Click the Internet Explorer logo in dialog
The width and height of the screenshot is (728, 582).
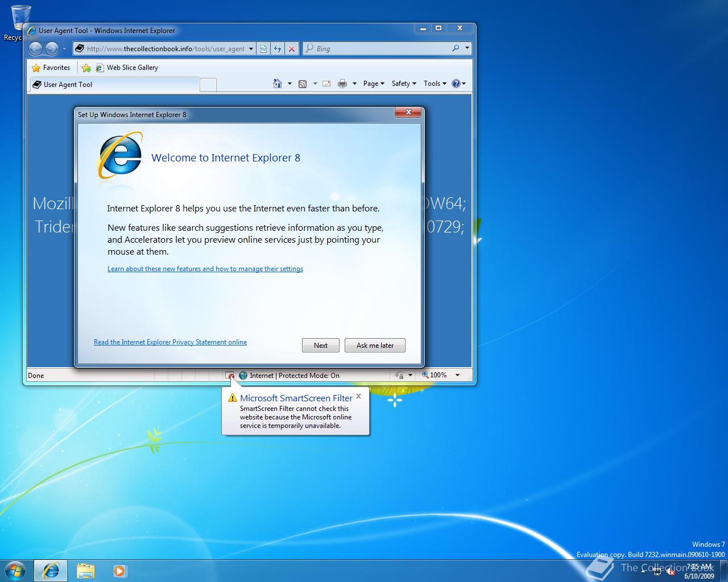coord(120,155)
